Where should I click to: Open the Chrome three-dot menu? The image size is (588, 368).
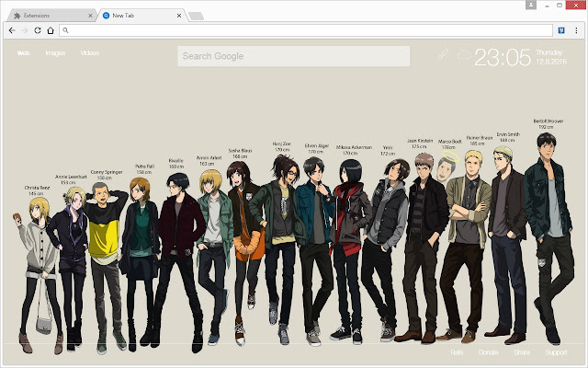[576, 30]
